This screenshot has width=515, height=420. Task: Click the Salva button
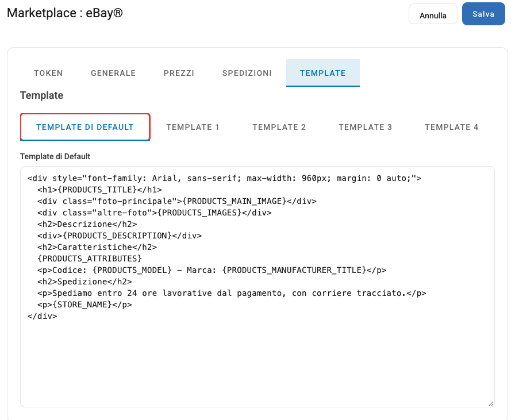click(483, 14)
